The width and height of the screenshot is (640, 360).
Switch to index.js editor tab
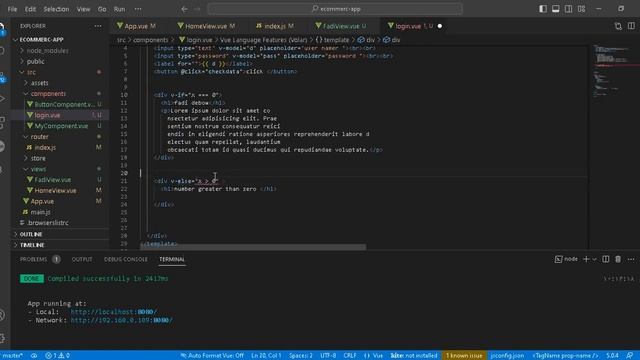coord(275,26)
